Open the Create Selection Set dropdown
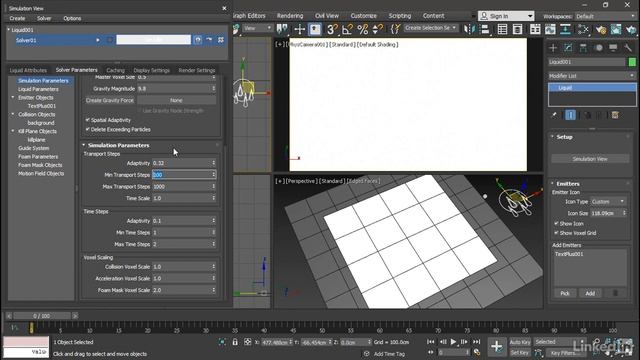This screenshot has width=640, height=360. point(431,28)
